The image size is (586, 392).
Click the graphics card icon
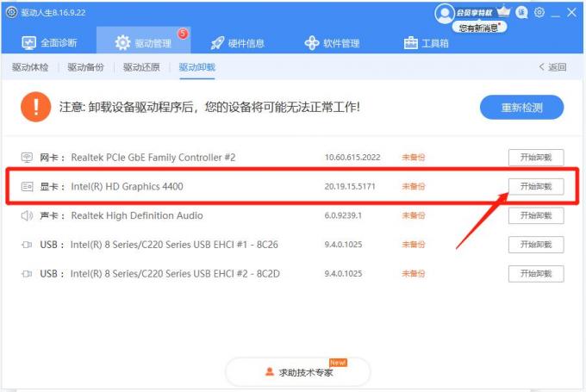(27, 186)
